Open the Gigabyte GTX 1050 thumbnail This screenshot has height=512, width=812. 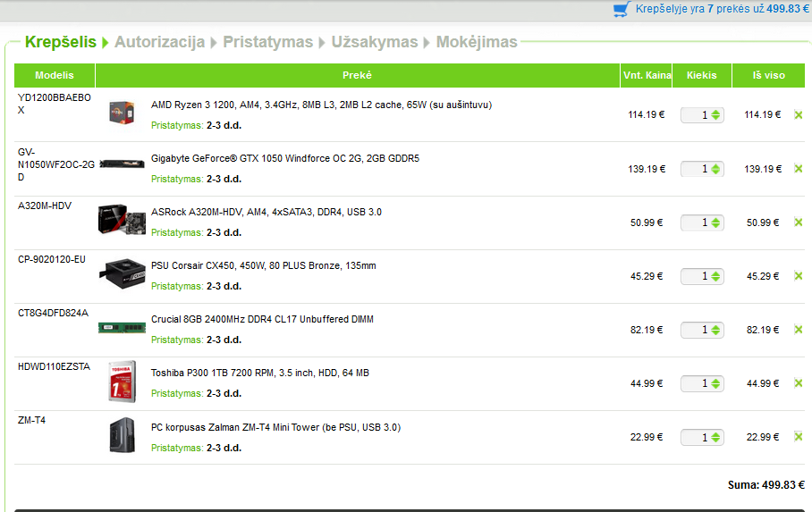point(122,164)
